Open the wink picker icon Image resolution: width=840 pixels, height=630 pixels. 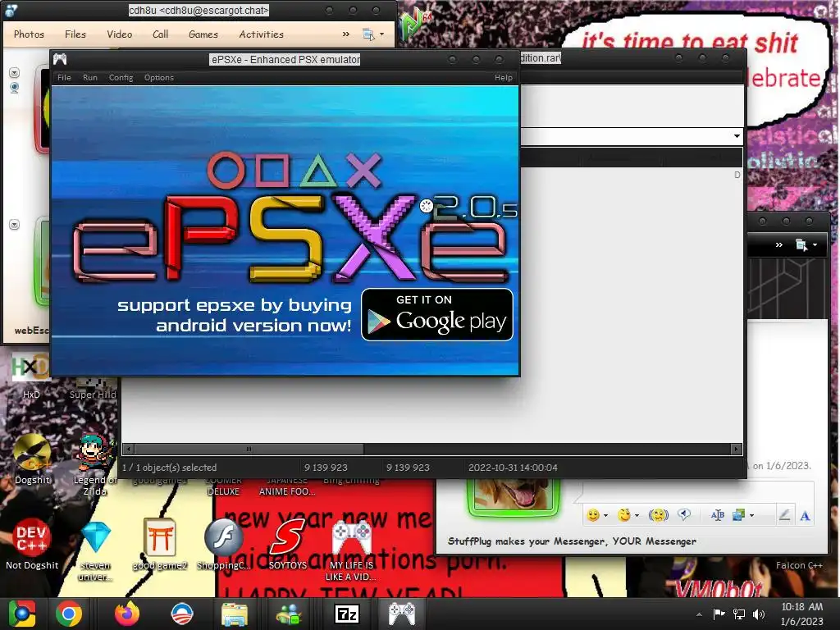[623, 515]
